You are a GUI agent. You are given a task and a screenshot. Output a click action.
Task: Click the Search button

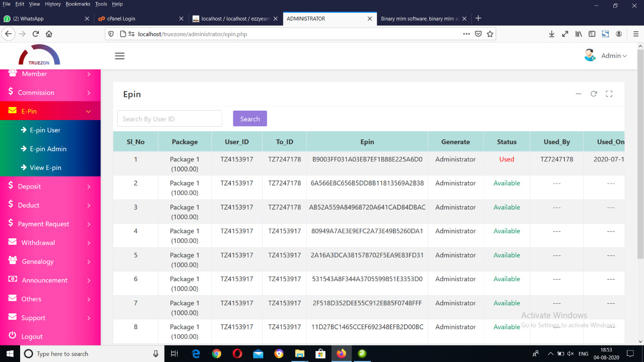click(250, 119)
